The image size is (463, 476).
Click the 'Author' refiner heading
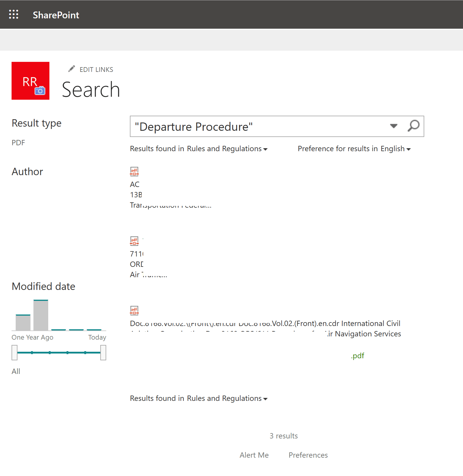pos(27,172)
